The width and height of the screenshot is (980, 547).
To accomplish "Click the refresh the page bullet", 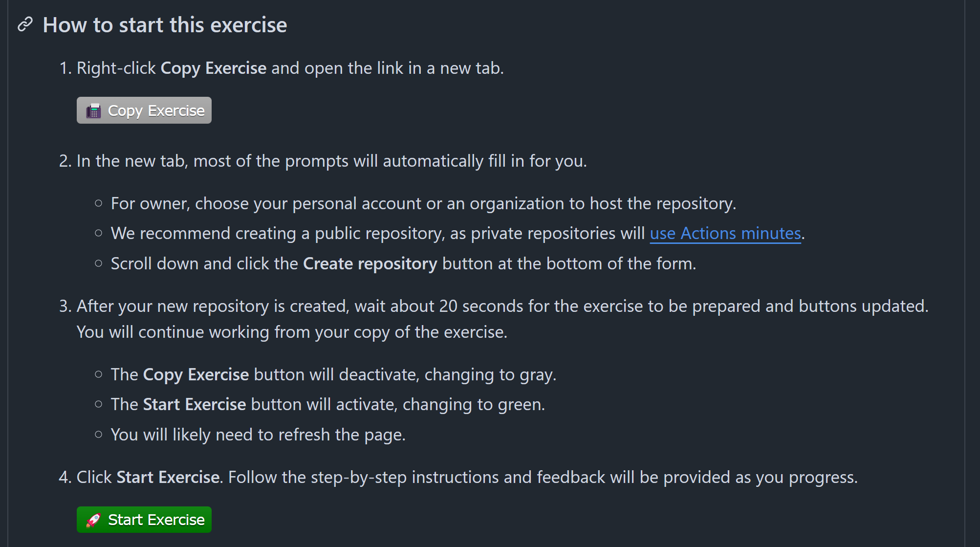I will click(258, 435).
